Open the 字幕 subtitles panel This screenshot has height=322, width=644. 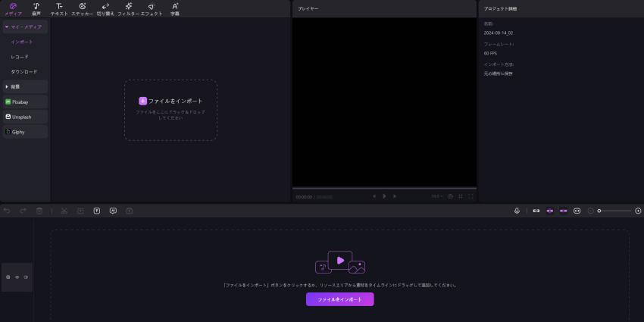click(x=175, y=8)
